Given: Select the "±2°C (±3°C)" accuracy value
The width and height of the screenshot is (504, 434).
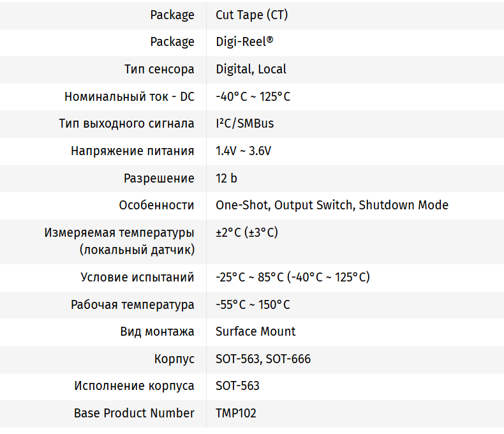Looking at the screenshot, I should (246, 232).
